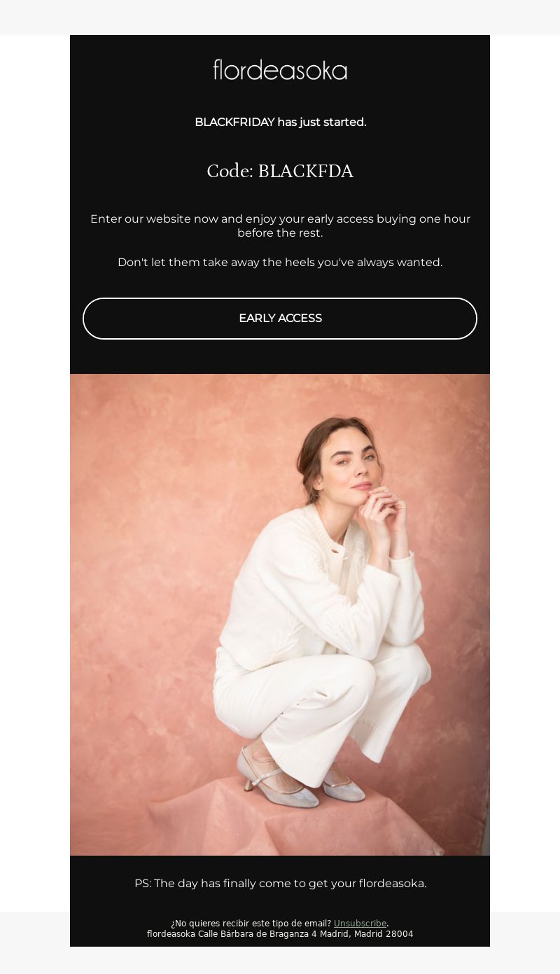The image size is (560, 974).
Task: Select the BLACKFRIDAY has just started headline
Action: point(280,122)
